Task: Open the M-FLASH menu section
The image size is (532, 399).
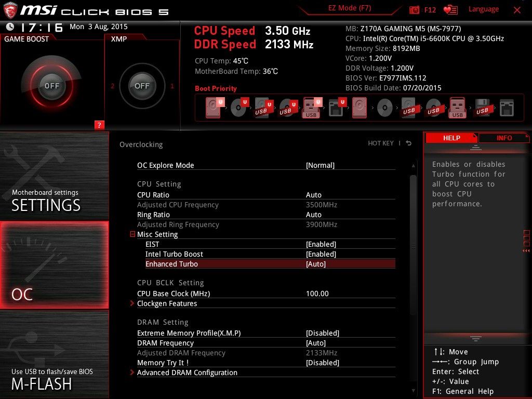Action: 54,354
